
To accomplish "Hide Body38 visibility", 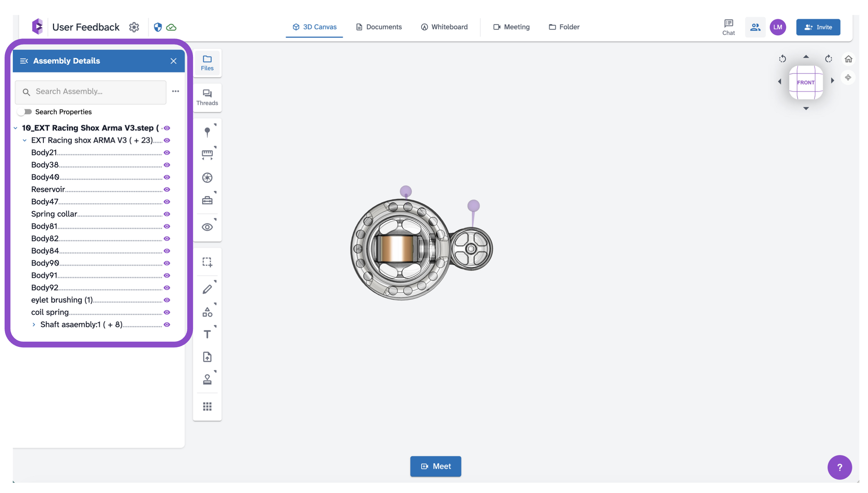I will (x=167, y=165).
